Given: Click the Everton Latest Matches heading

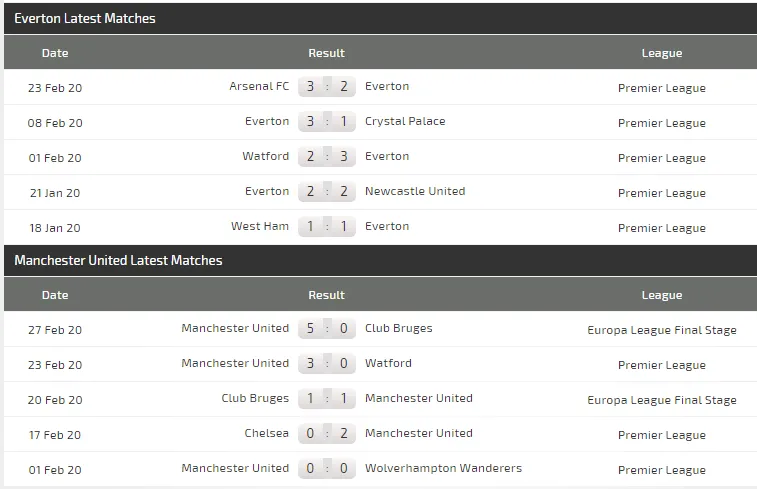Looking at the screenshot, I should coord(85,19).
